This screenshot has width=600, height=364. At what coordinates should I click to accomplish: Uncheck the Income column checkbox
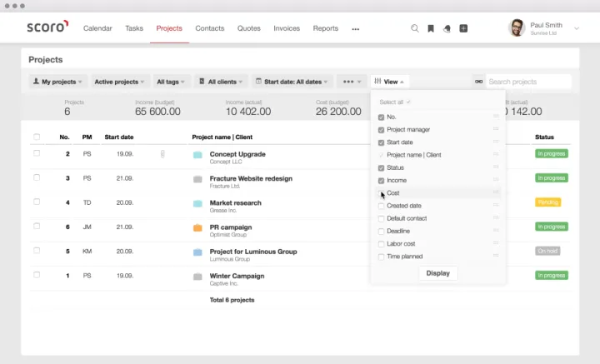point(382,181)
